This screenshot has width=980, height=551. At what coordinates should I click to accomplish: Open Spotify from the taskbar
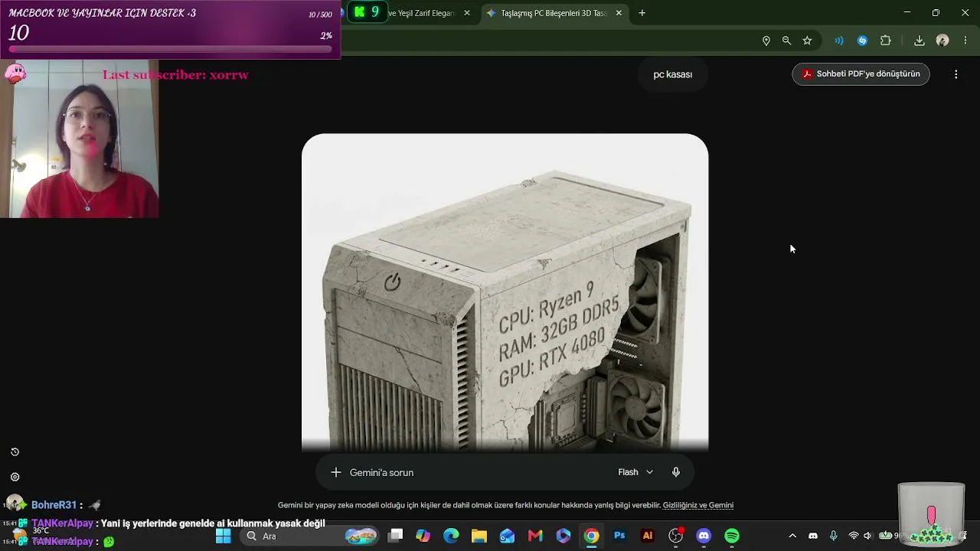[x=732, y=536]
